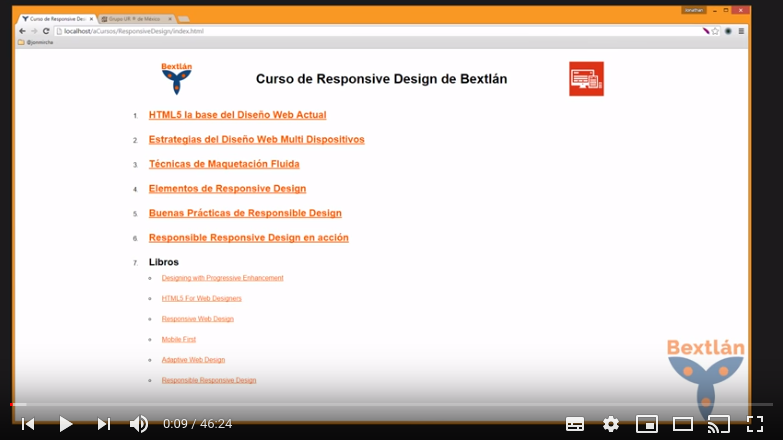Go back in the browser

[x=22, y=31]
